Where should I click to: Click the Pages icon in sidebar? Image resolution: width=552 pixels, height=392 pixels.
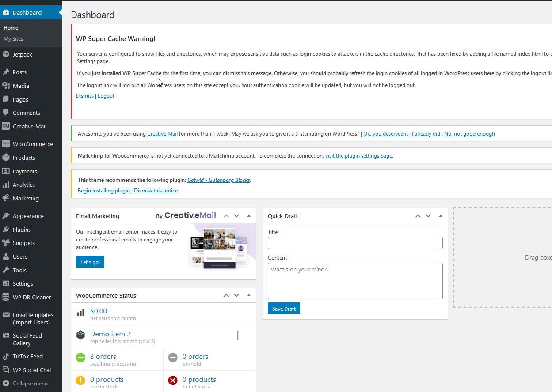click(6, 99)
